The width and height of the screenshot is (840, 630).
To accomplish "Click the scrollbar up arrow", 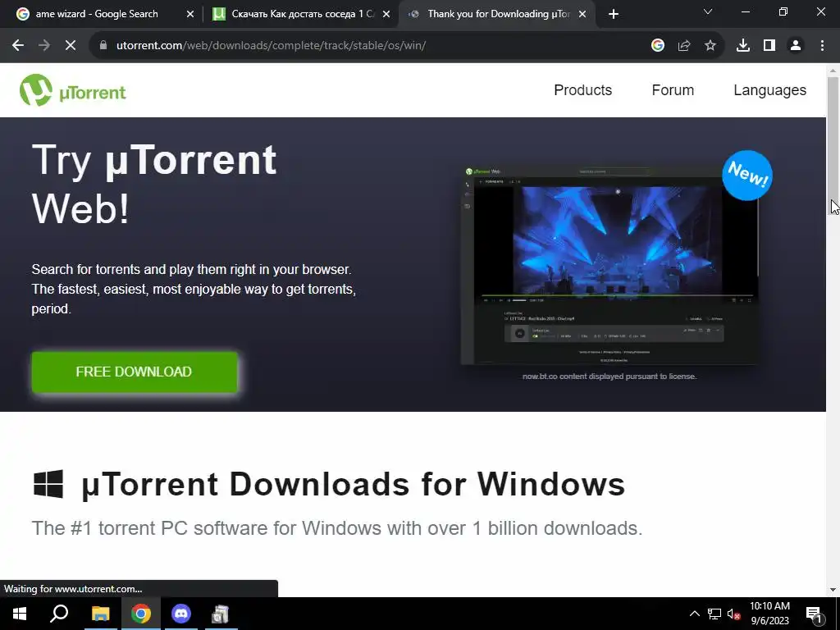I will coord(833,71).
